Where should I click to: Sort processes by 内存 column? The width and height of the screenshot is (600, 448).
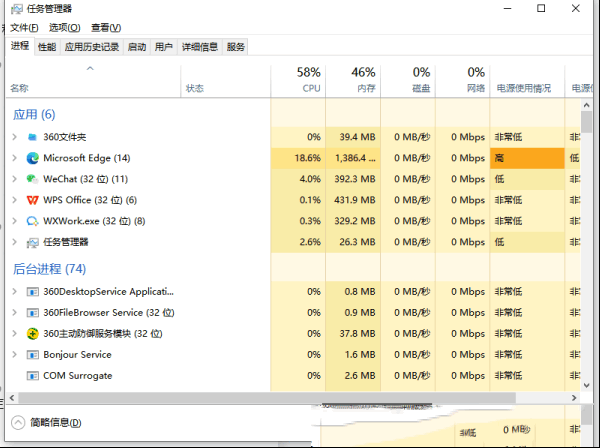tap(353, 81)
